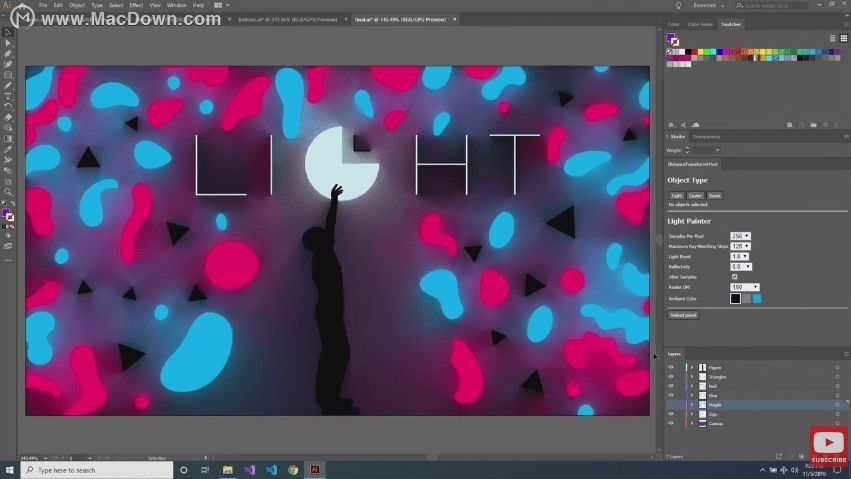Select the Rectangle tool
Viewport: 851px width, 479px height.
(8, 75)
